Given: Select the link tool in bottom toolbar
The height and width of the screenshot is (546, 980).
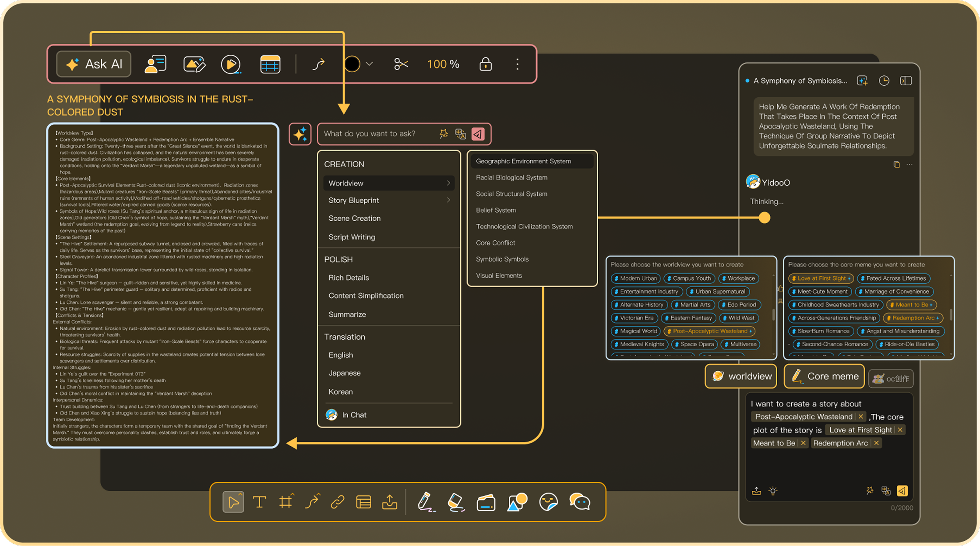Looking at the screenshot, I should (x=337, y=502).
